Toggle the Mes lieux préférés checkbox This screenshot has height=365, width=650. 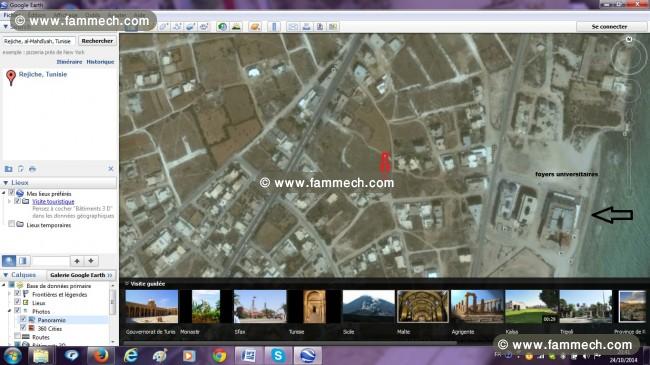[12, 193]
